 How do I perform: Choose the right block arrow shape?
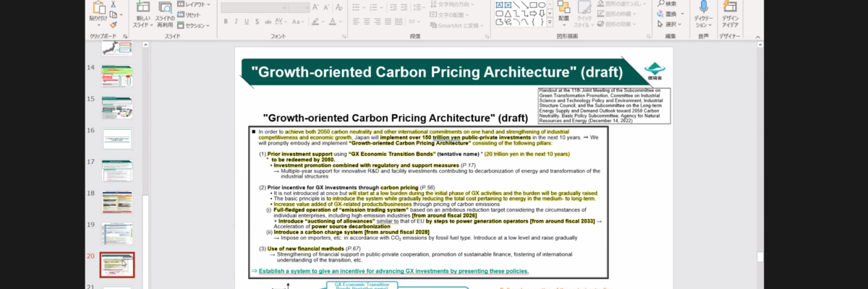(x=532, y=13)
